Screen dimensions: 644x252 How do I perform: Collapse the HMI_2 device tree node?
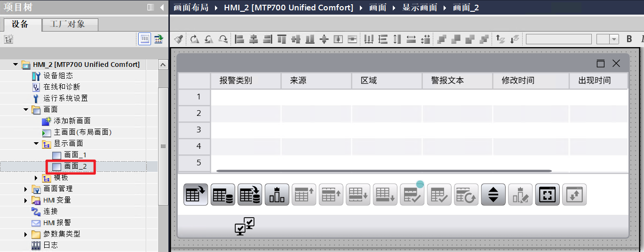click(16, 64)
